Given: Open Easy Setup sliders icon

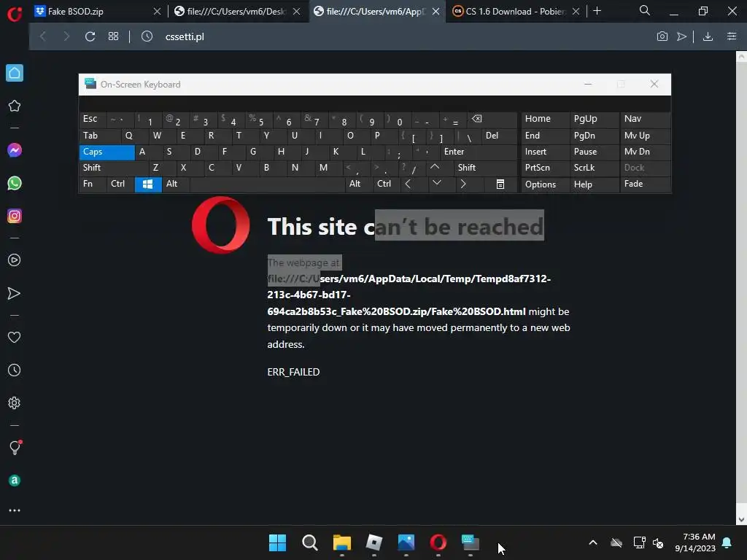Looking at the screenshot, I should pyautogui.click(x=732, y=36).
